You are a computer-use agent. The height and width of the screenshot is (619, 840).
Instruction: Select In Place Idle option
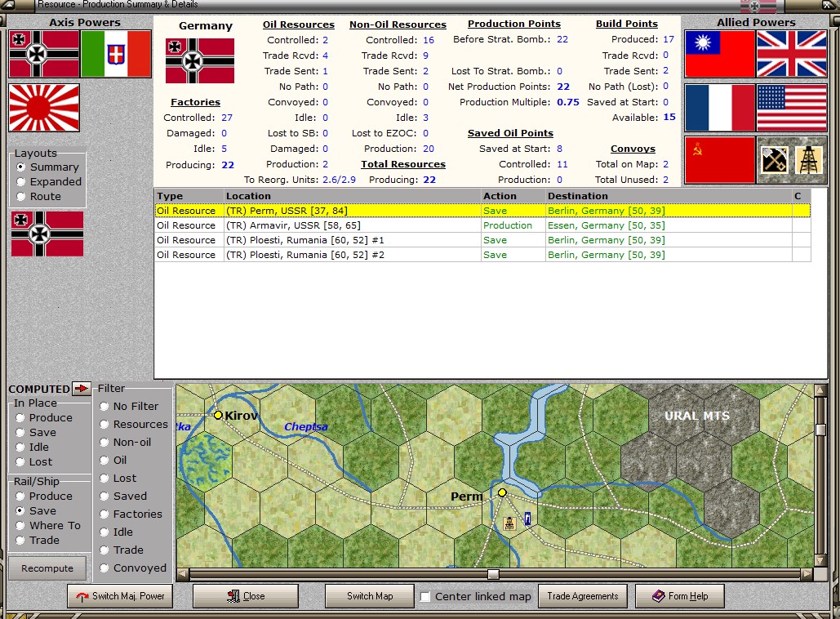[x=32, y=447]
